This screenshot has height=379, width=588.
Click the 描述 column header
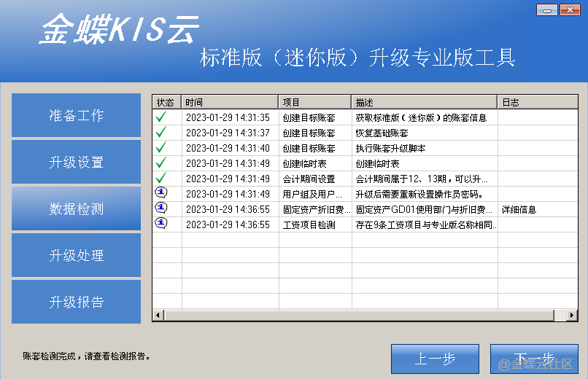pyautogui.click(x=424, y=102)
